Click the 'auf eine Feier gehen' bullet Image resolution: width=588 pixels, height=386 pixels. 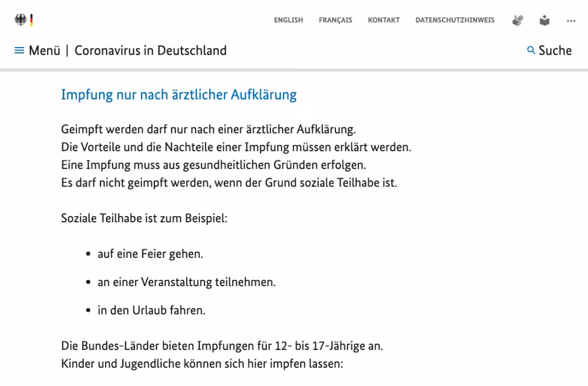pos(150,254)
